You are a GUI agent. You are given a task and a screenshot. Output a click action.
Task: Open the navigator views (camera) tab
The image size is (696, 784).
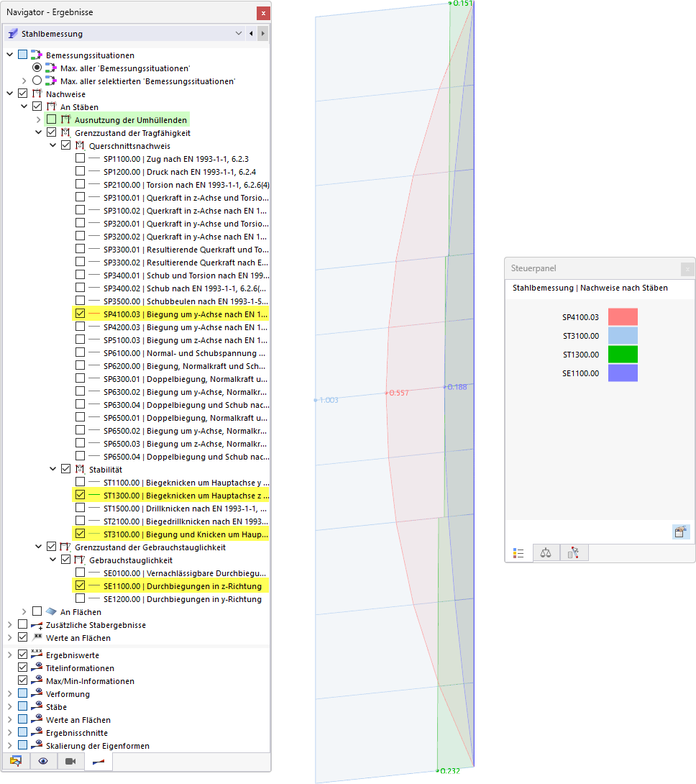pyautogui.click(x=70, y=762)
